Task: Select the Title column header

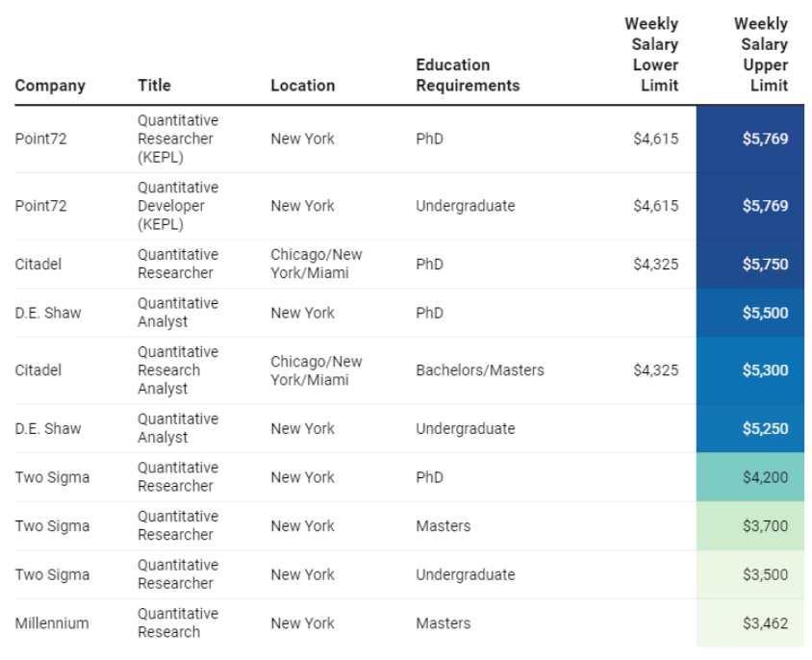Action: 154,85
